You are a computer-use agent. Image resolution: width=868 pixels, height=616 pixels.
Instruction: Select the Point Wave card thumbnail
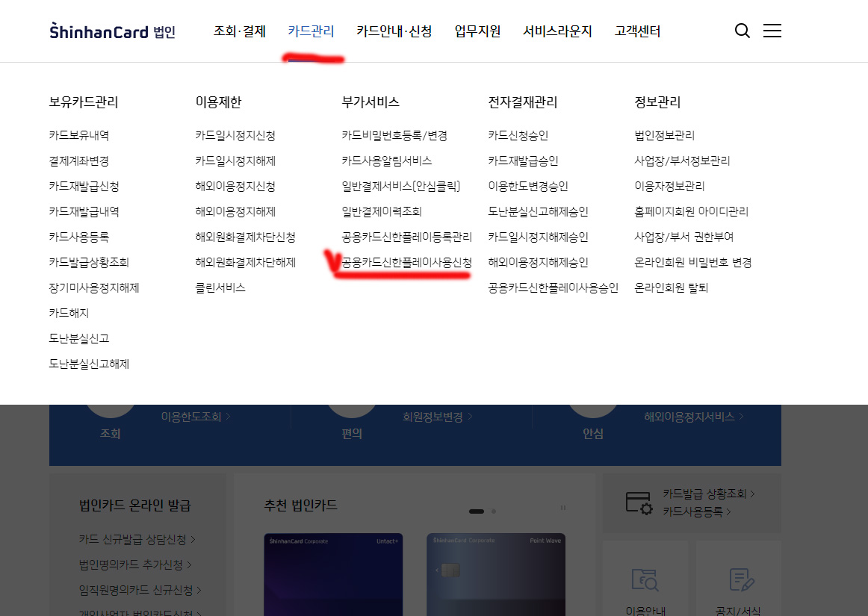(496, 574)
